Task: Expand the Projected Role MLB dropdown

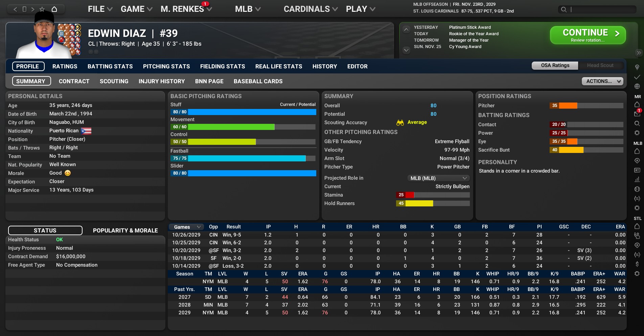Action: pos(438,178)
